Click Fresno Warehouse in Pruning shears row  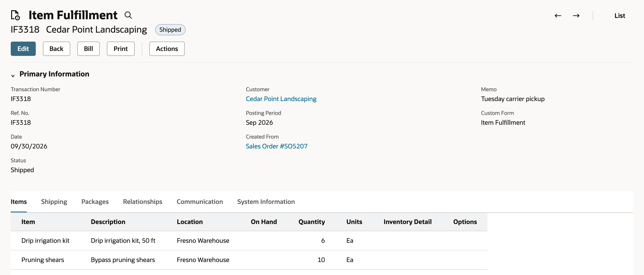click(203, 260)
